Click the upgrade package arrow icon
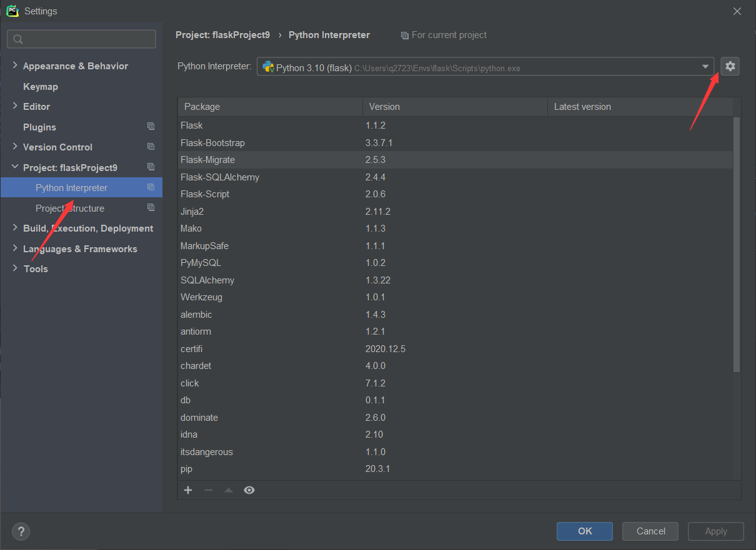 pos(229,490)
